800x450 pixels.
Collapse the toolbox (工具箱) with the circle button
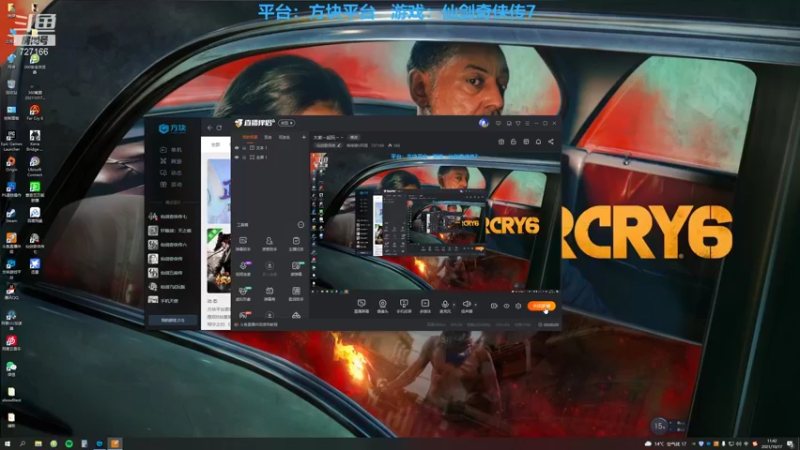tap(301, 225)
